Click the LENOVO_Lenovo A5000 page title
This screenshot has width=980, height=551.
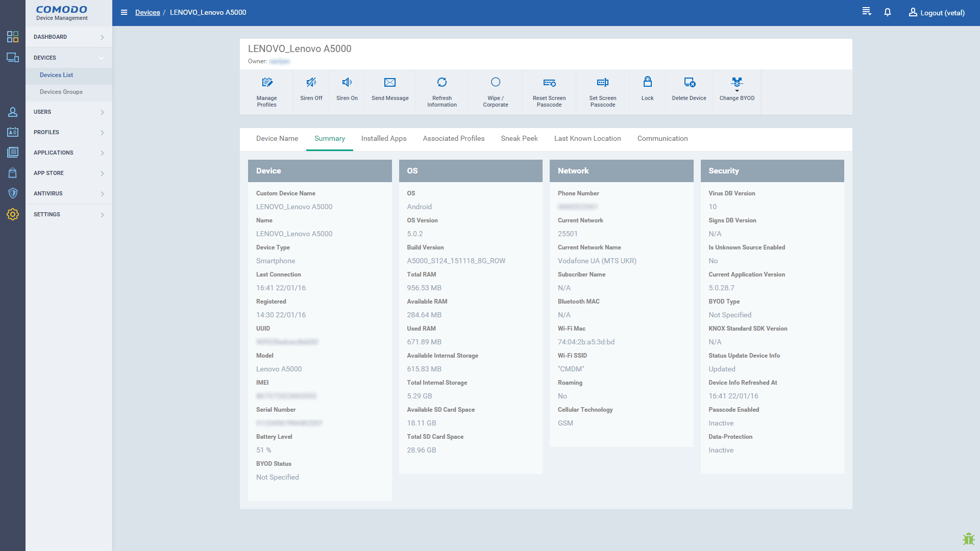click(300, 48)
